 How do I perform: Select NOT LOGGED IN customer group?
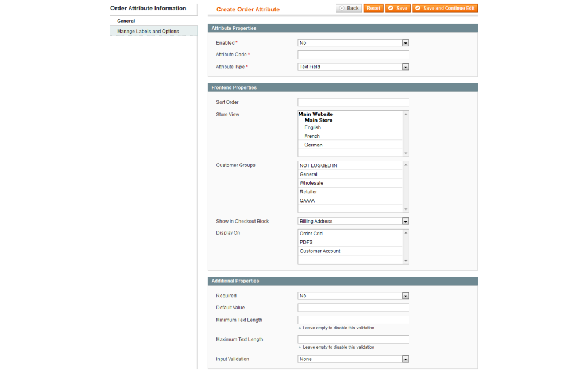click(x=350, y=165)
